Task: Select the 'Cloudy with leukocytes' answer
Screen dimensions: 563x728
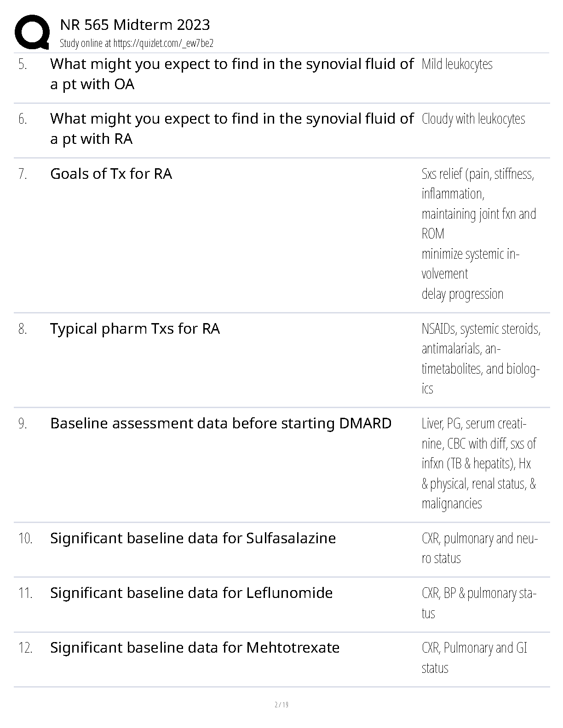Action: pyautogui.click(x=473, y=119)
